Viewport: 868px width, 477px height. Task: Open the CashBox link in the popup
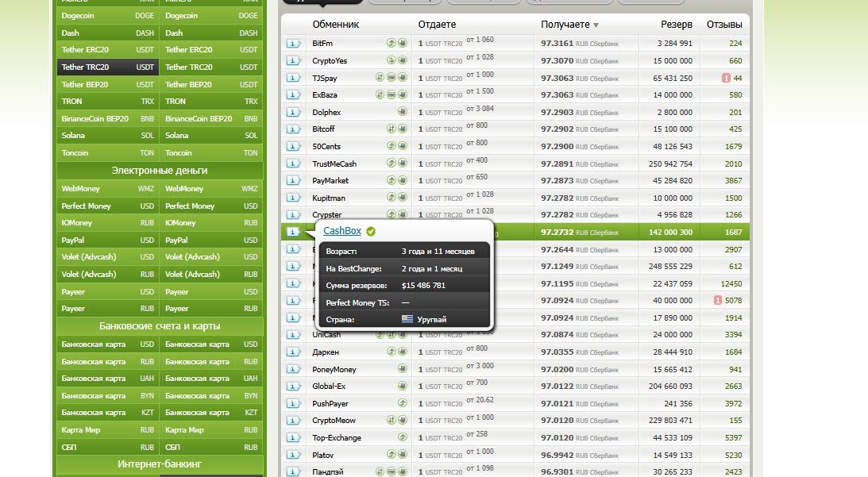coord(342,231)
